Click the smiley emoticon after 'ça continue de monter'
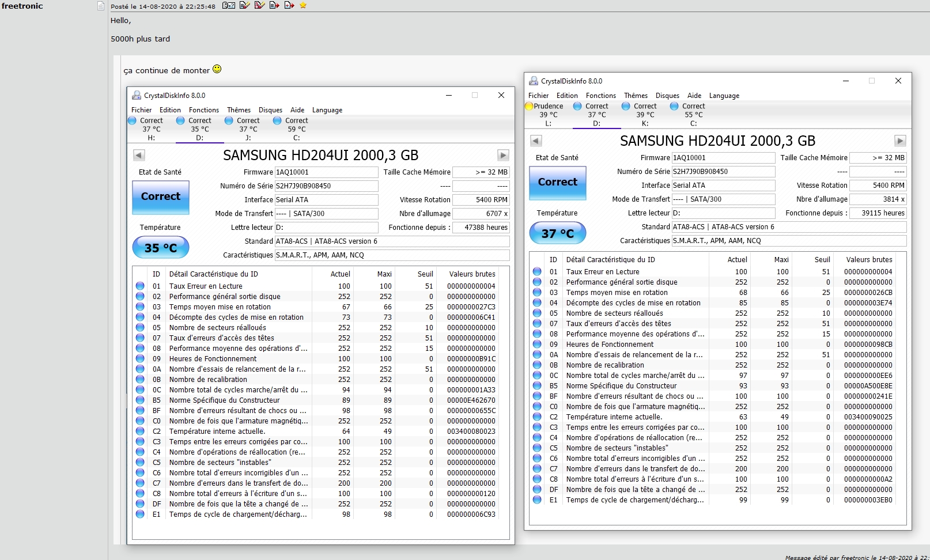930x560 pixels. point(217,69)
